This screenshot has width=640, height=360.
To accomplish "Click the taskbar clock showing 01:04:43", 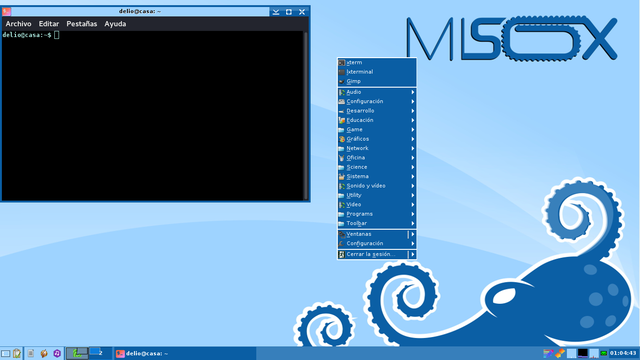I will (623, 353).
